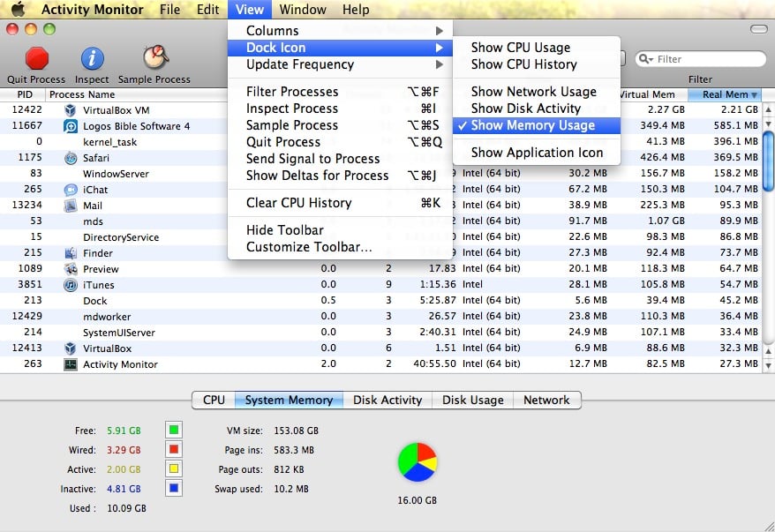
Task: Click the Inspect info icon
Action: click(92, 58)
